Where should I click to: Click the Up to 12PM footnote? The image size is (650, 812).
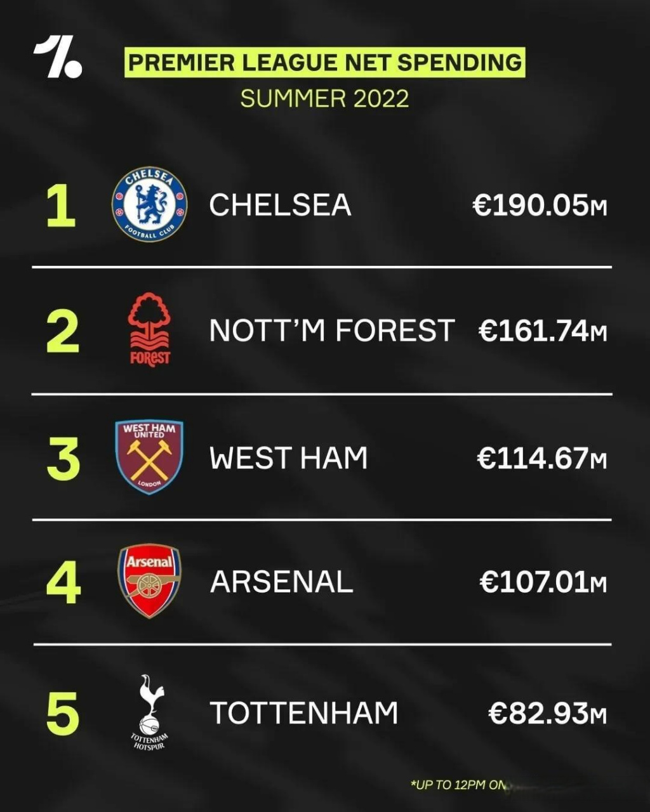(x=458, y=785)
